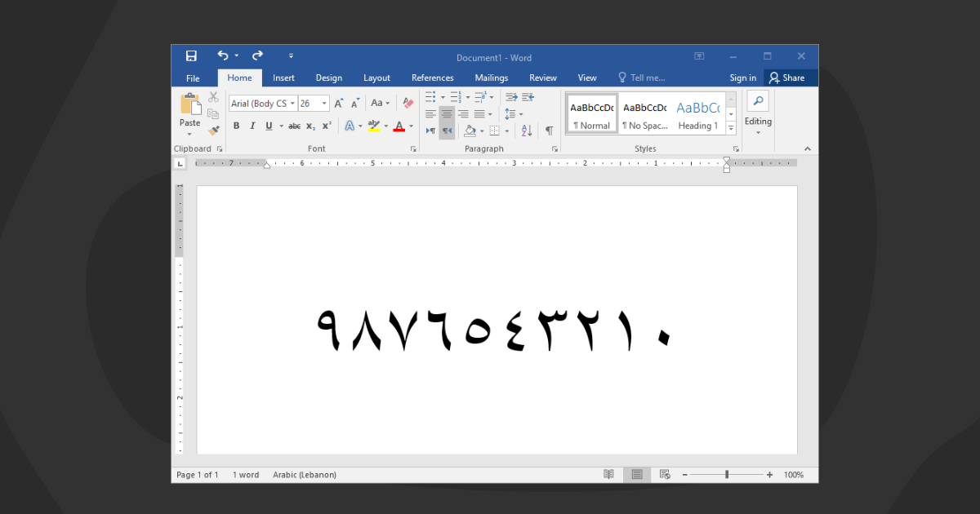Decrease the paragraph indent

coord(511,97)
